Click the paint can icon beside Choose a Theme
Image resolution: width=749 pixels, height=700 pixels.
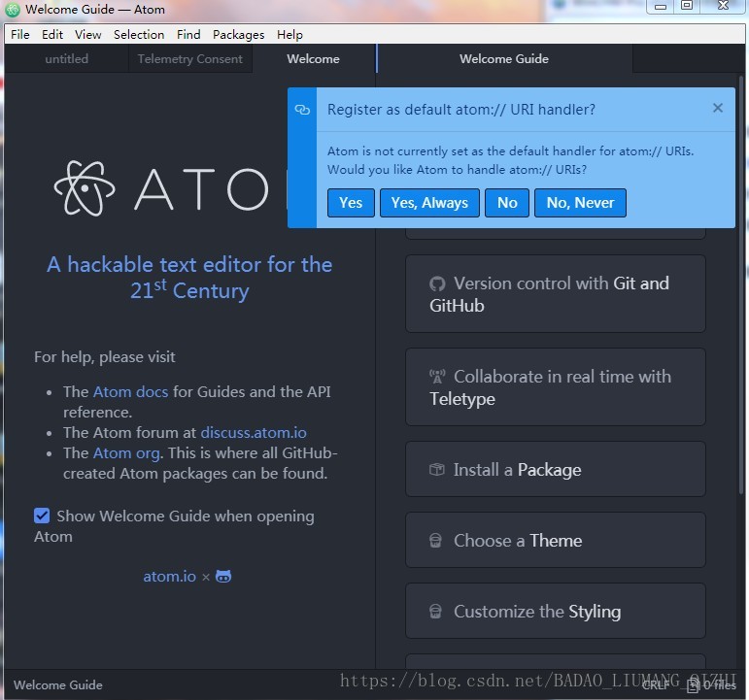tap(437, 541)
